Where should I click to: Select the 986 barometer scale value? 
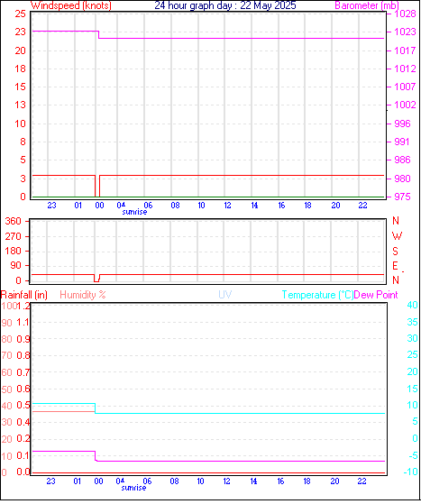402,160
